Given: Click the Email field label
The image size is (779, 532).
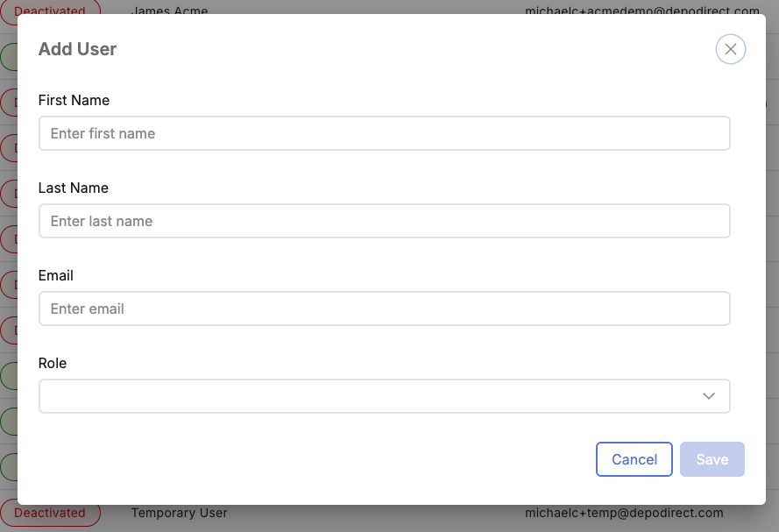Looking at the screenshot, I should [56, 276].
